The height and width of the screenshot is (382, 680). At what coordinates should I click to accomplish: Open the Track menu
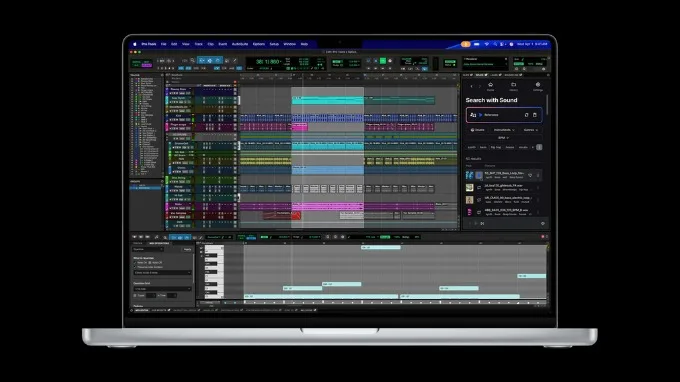tap(199, 44)
